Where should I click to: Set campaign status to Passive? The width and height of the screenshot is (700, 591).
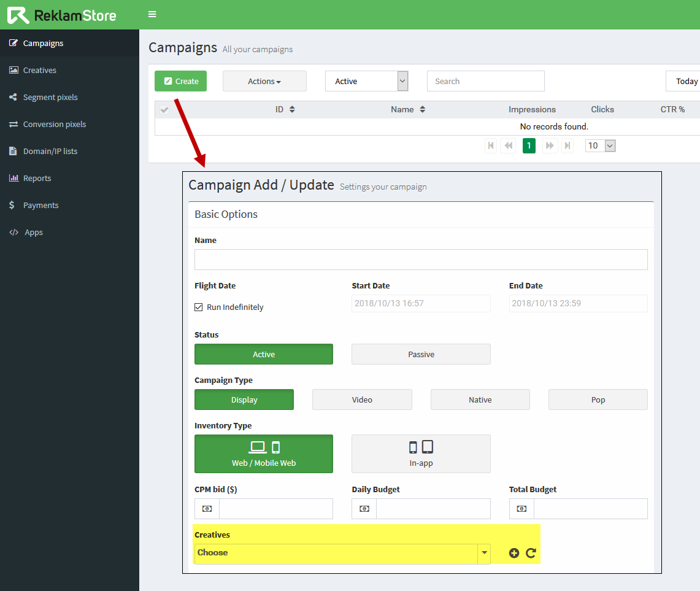click(x=421, y=354)
